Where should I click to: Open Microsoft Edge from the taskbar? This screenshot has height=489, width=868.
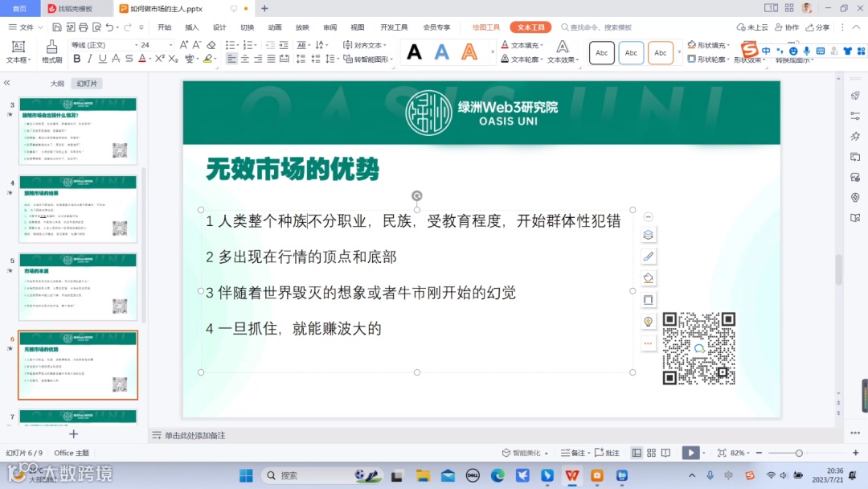497,475
